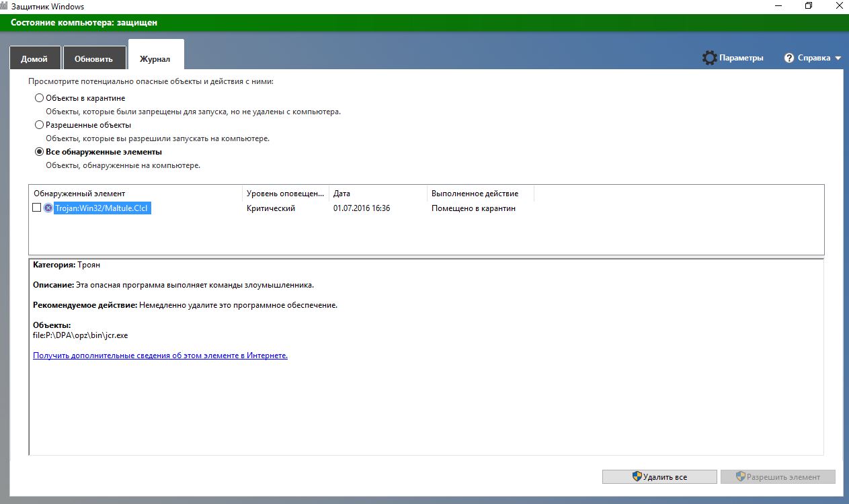Sort by Уровень оповещения column header
The image size is (849, 504).
[x=285, y=194]
